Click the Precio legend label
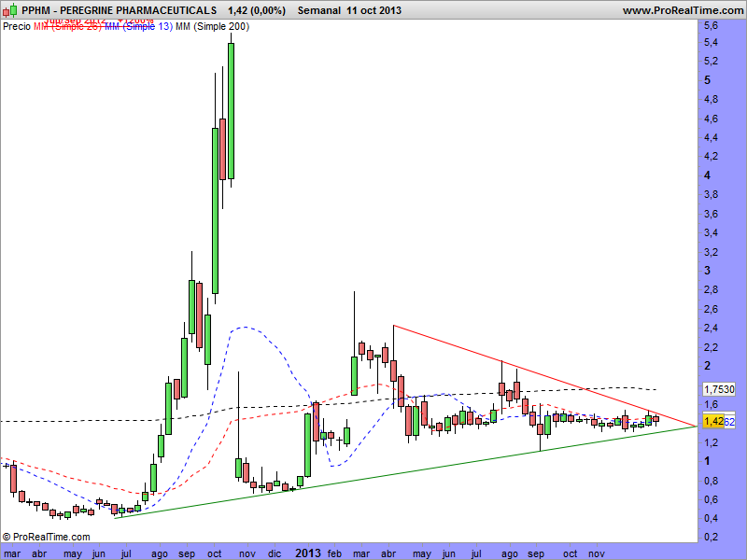 pos(17,27)
